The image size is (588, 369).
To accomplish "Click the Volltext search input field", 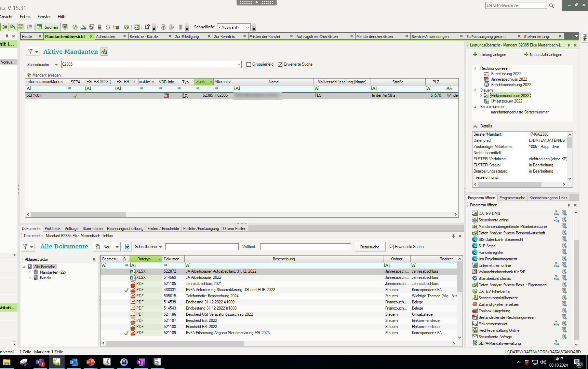I will (x=305, y=247).
